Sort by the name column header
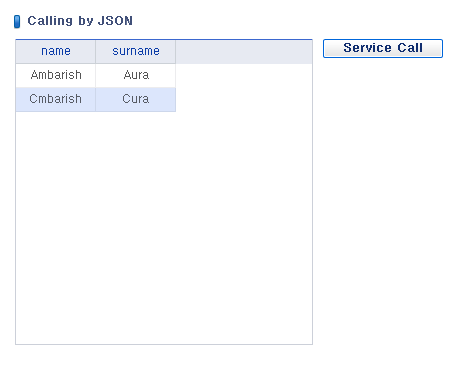Viewport: 476px width, 365px height. click(56, 51)
